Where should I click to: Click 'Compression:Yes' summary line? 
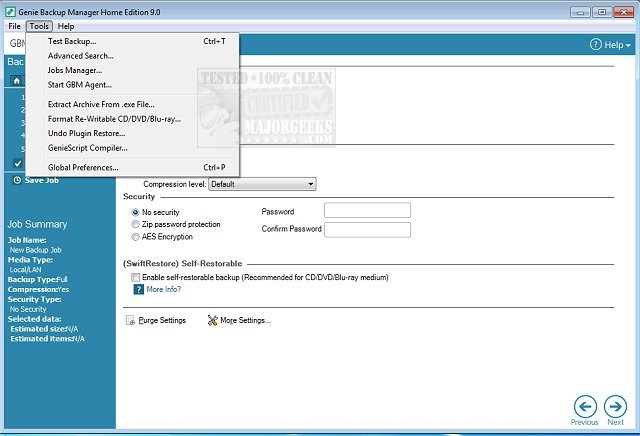[38, 289]
